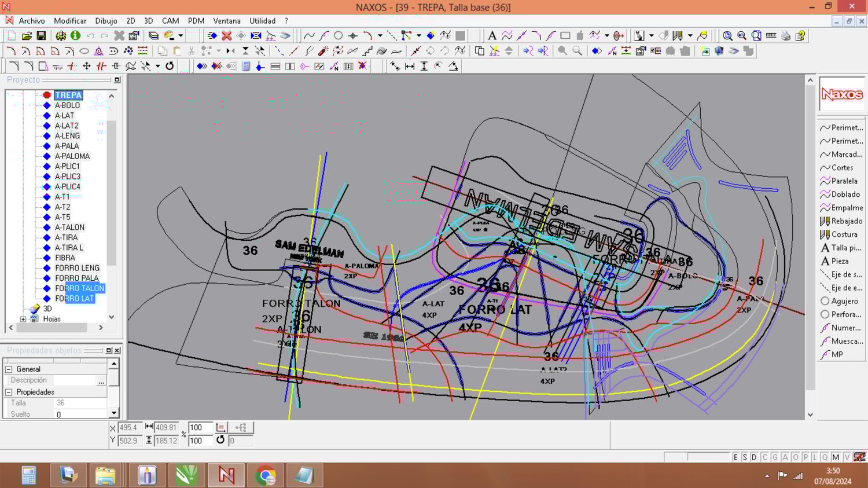Viewport: 868px width, 488px height.
Task: Click the copy icon in second toolbar
Action: coord(163,51)
